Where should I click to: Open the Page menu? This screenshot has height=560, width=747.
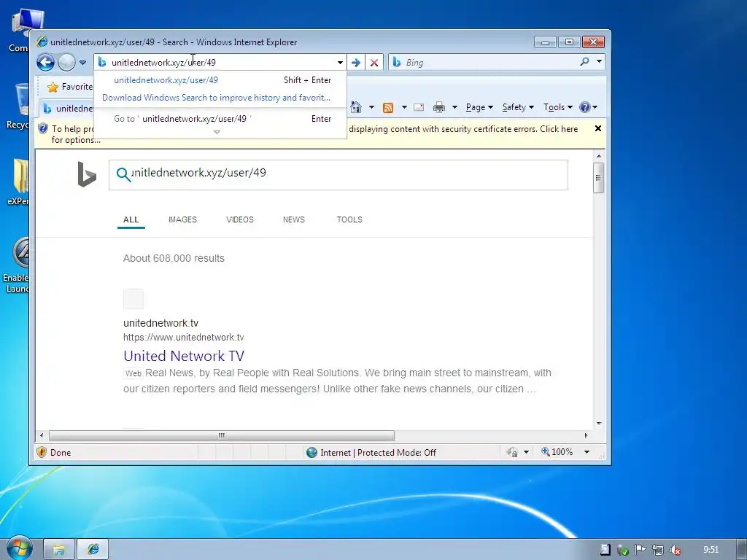tap(479, 107)
